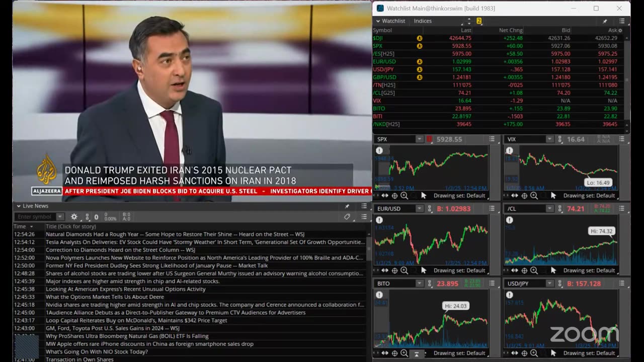Select the BITO row in watchlist
The image size is (644, 362).
(x=498, y=109)
